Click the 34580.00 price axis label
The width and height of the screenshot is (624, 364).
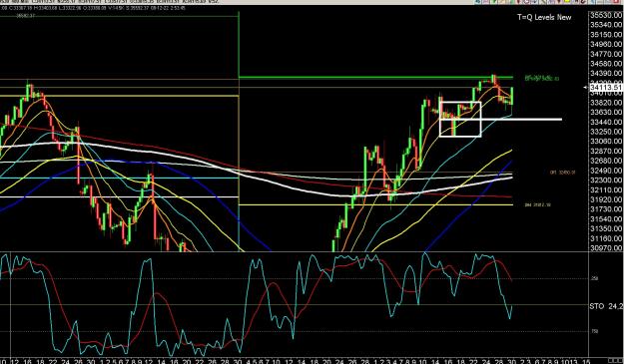point(606,64)
